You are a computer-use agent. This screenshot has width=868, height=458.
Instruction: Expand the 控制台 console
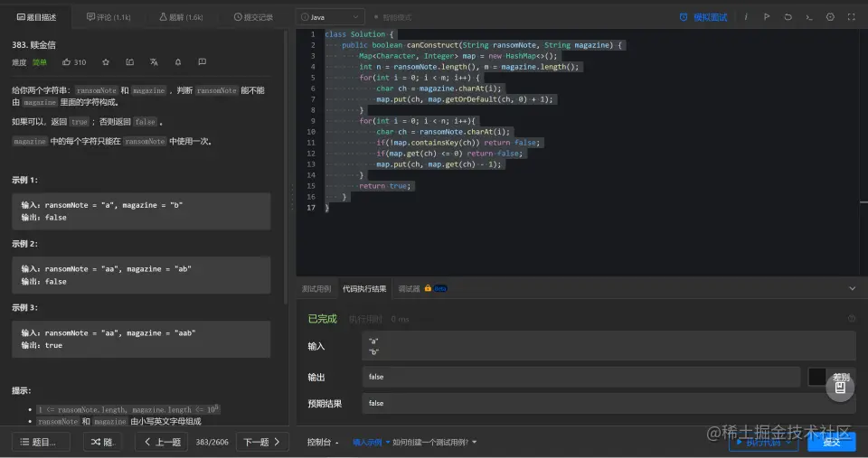point(324,442)
